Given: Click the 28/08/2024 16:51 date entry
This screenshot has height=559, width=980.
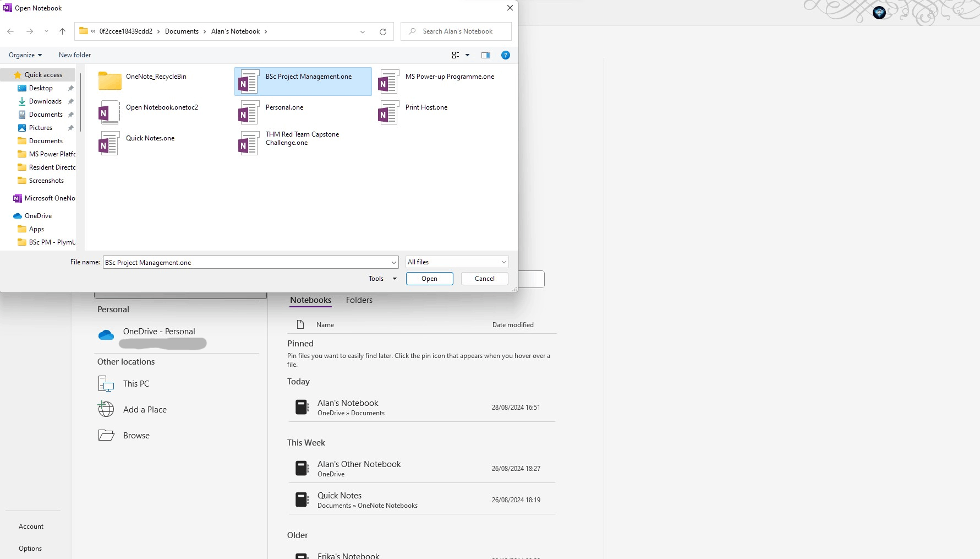Looking at the screenshot, I should point(516,408).
